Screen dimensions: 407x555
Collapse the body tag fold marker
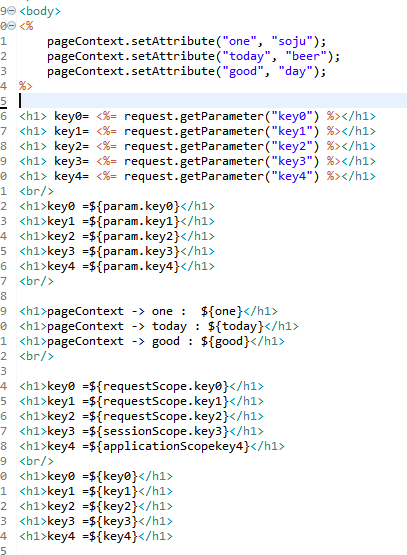click(12, 11)
